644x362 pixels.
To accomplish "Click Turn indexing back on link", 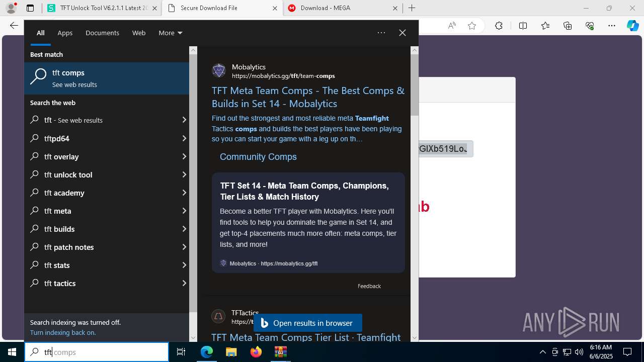I will [63, 332].
